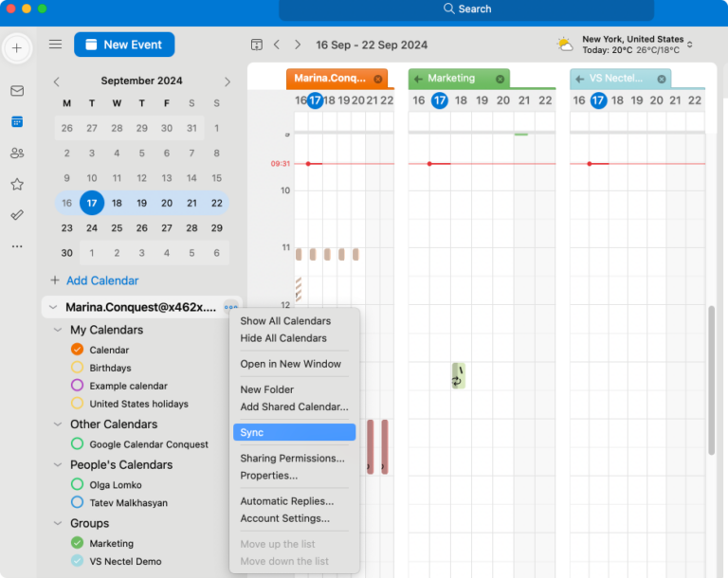This screenshot has height=578, width=728.
Task: Click the round plus compose button
Action: click(x=17, y=47)
